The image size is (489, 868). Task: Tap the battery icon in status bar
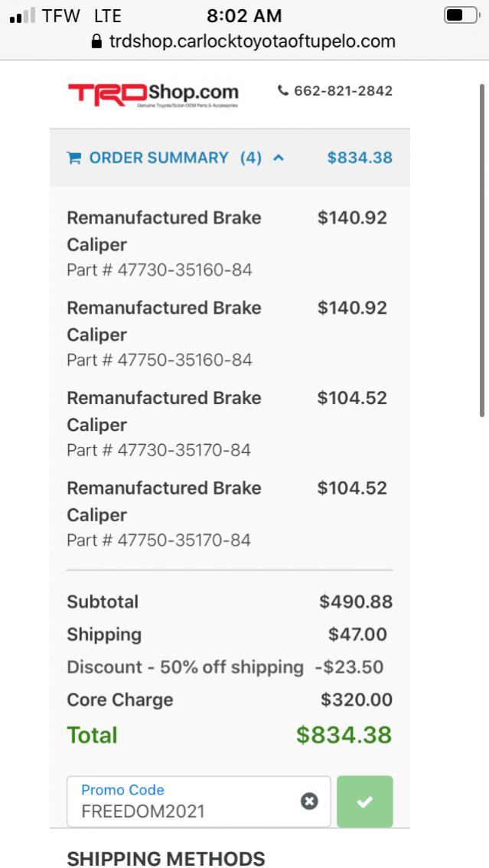click(x=462, y=15)
